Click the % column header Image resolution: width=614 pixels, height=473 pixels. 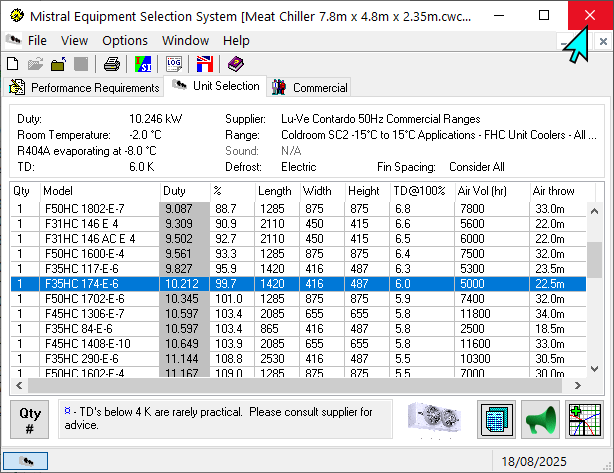(233, 191)
